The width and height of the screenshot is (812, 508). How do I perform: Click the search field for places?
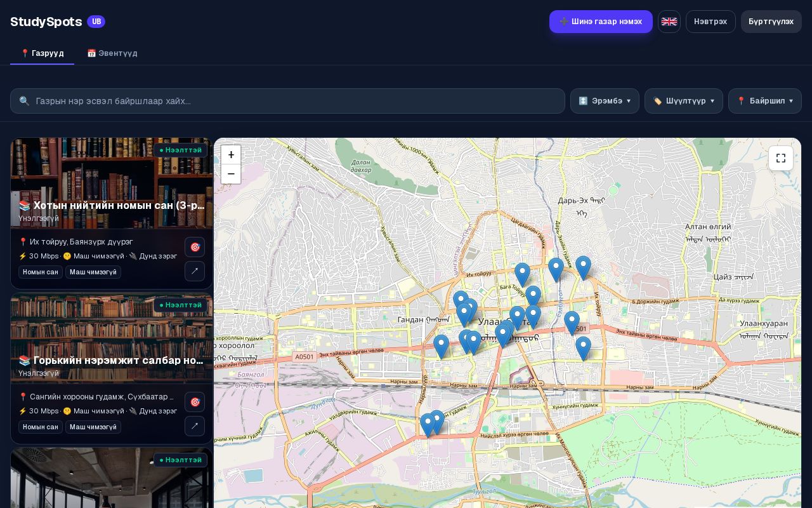pyautogui.click(x=287, y=101)
